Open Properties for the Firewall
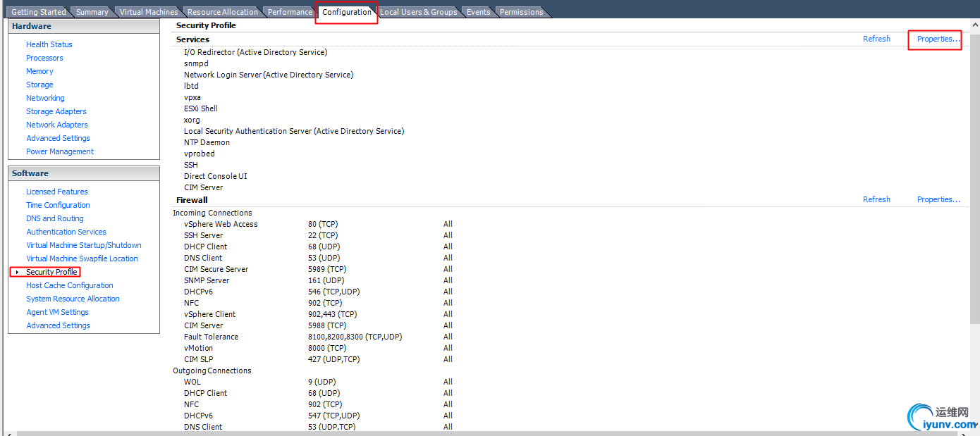The height and width of the screenshot is (436, 980). pos(938,199)
